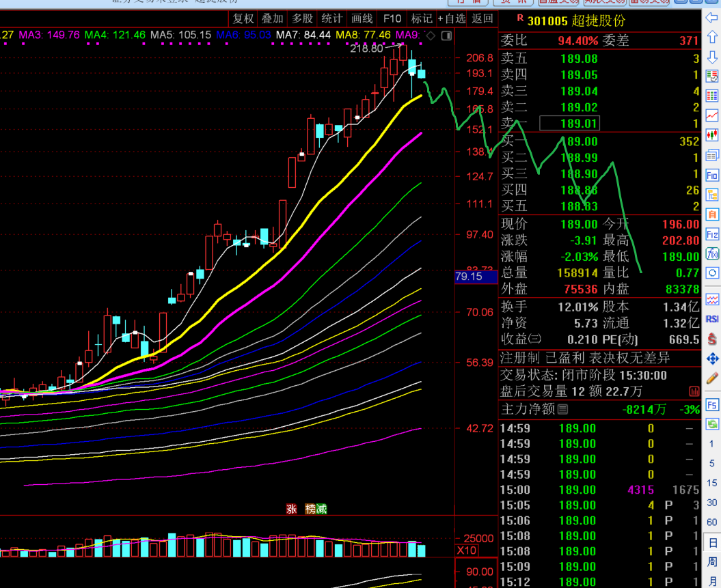The width and height of the screenshot is (721, 588).
Task: Click the MA5: 105.15 legend label
Action: [x=180, y=35]
